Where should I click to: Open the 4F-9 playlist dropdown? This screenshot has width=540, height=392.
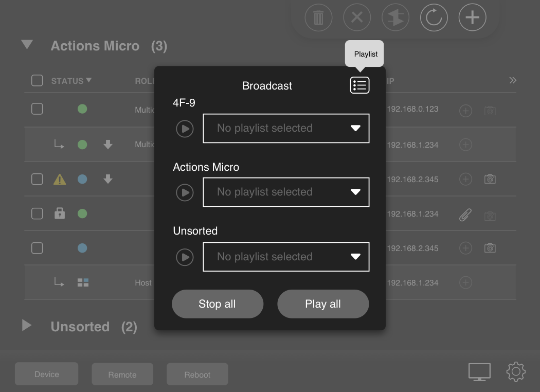coord(286,128)
